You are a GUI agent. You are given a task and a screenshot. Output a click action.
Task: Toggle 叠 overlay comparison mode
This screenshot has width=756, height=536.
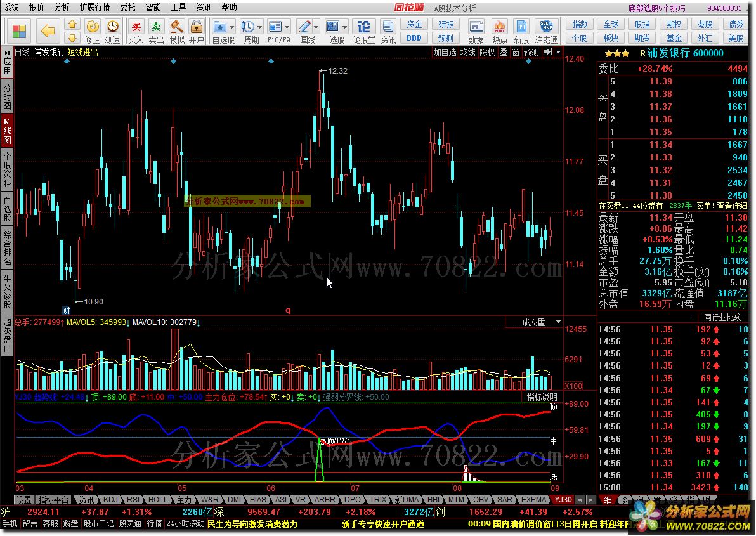(x=504, y=52)
